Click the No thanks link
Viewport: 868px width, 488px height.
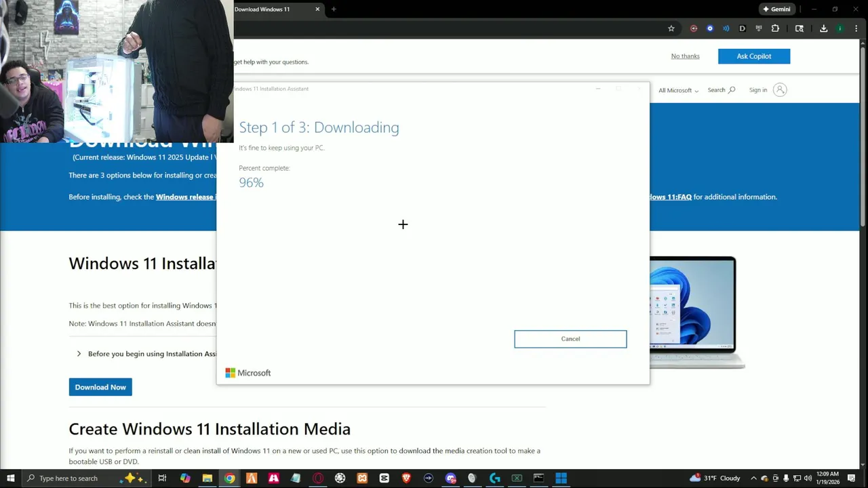coord(685,56)
